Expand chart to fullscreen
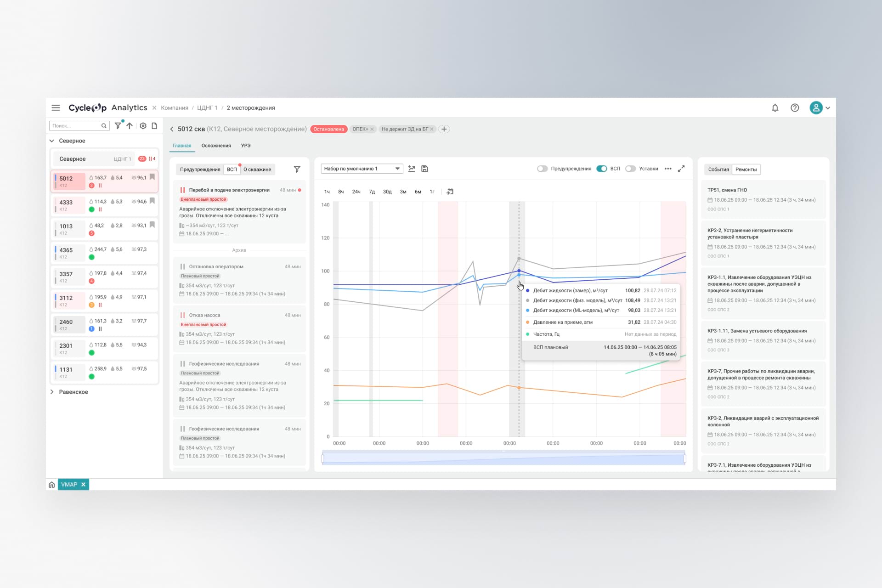This screenshot has width=882, height=588. click(681, 169)
